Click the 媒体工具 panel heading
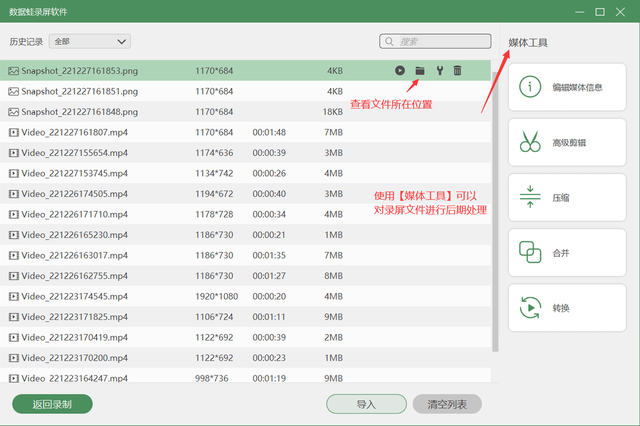The width and height of the screenshot is (640, 426). [528, 42]
